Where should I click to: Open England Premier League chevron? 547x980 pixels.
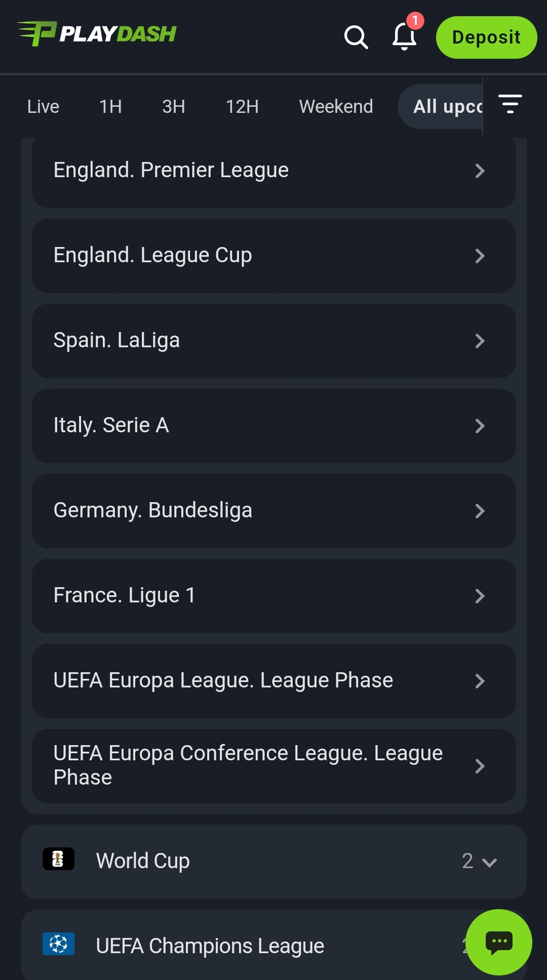(480, 171)
